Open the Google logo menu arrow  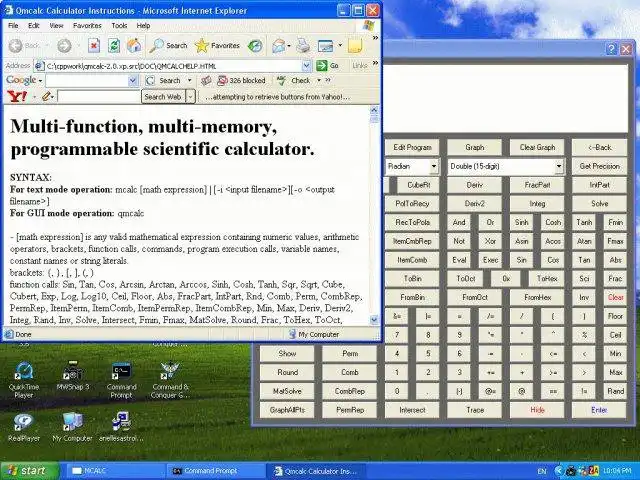coord(40,81)
